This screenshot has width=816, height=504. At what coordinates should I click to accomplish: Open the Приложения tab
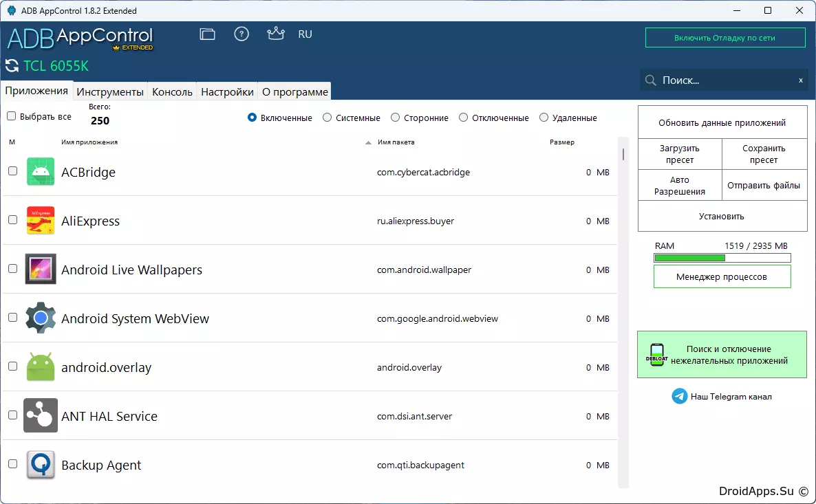[x=36, y=91]
